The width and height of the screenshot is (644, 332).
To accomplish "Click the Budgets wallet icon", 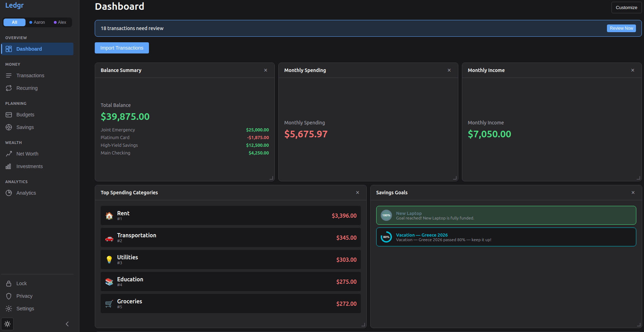I will point(9,115).
